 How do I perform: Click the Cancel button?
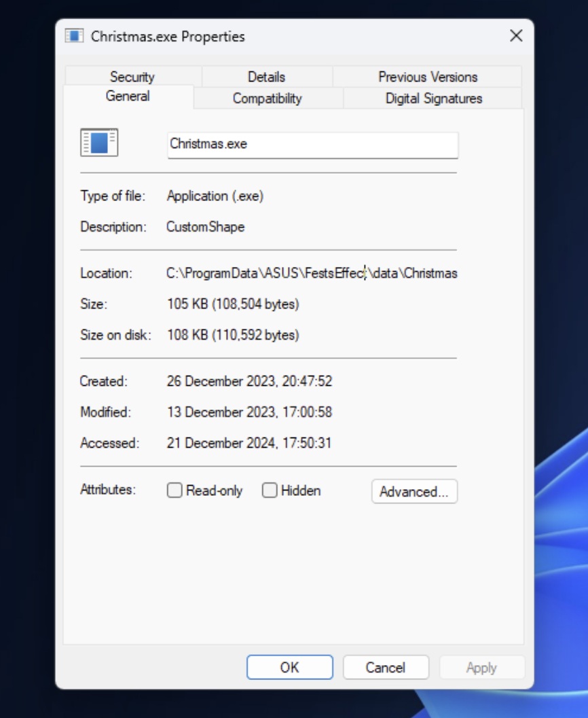tap(386, 667)
